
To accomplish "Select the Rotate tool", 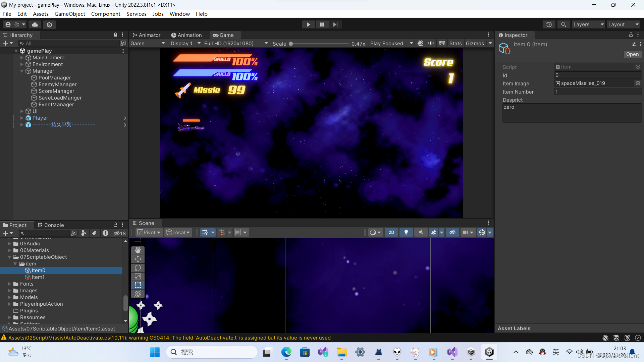I will click(x=138, y=267).
